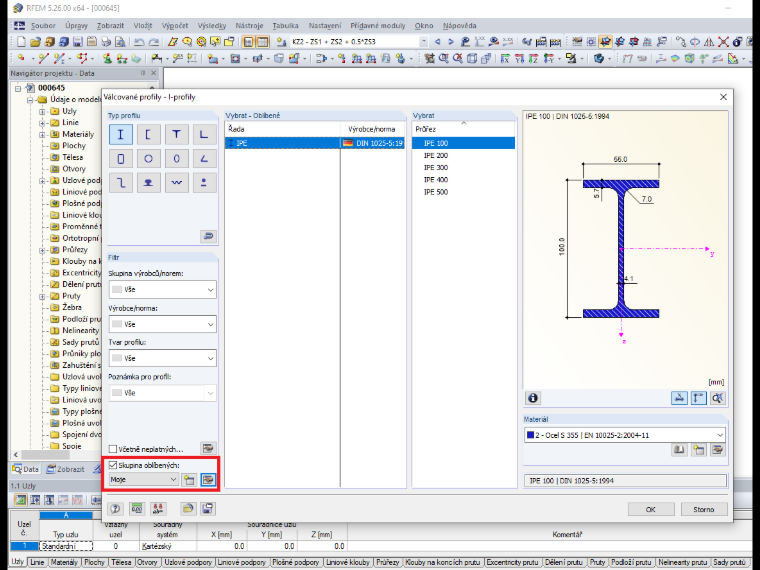Click the open folder icon at dialog bottom

(188, 508)
